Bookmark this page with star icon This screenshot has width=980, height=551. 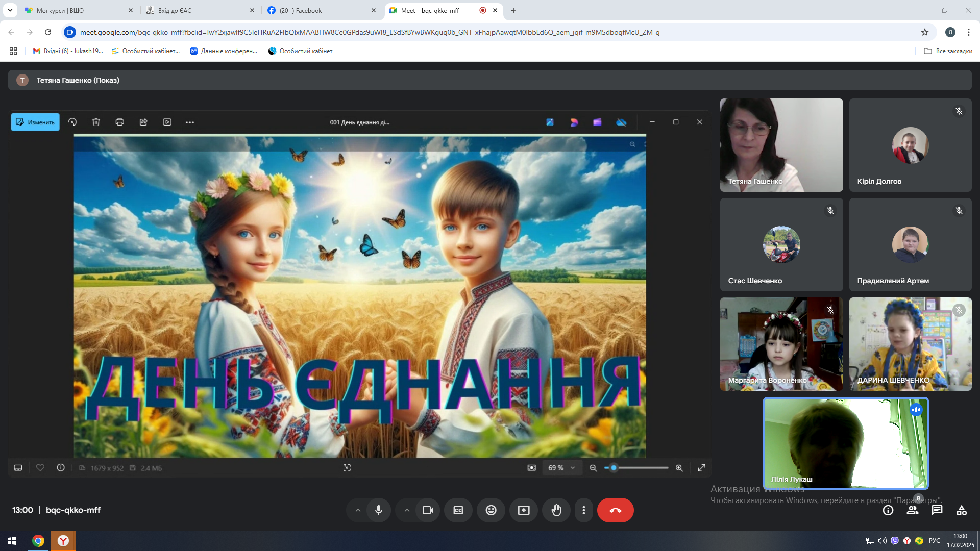924,32
